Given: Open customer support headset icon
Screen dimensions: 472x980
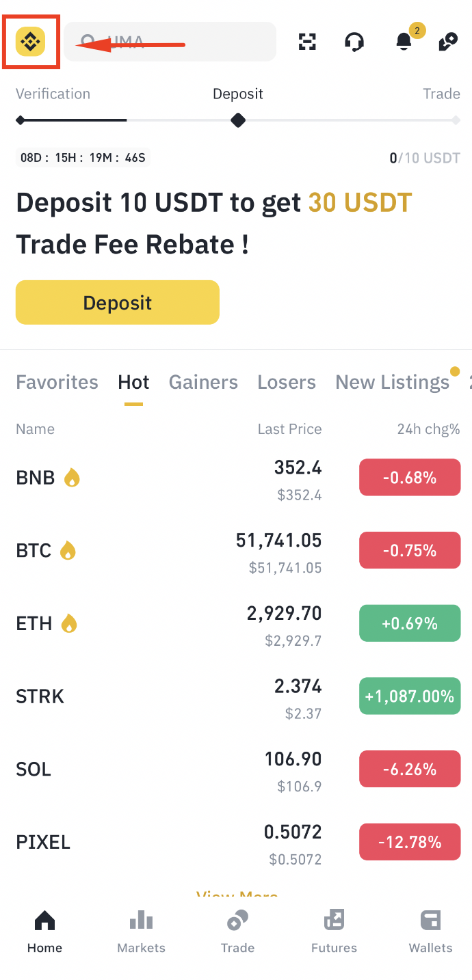Looking at the screenshot, I should 354,42.
